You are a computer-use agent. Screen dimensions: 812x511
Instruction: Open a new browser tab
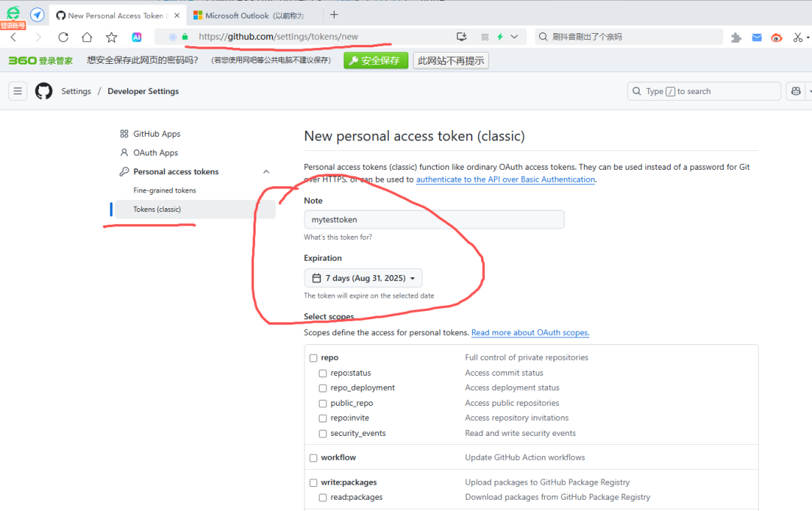point(334,14)
